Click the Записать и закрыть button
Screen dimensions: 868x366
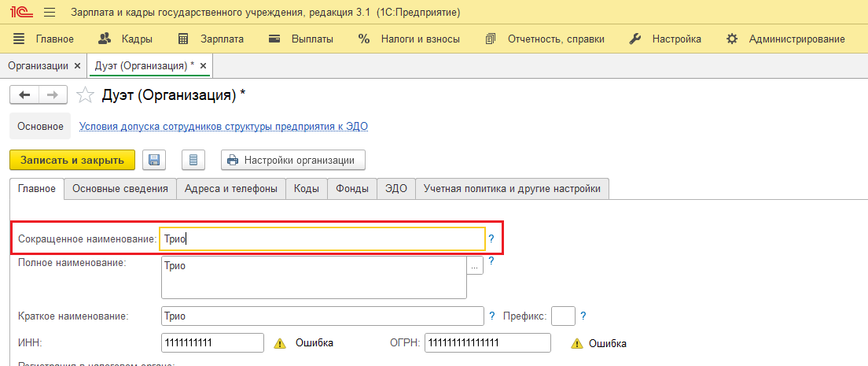click(x=72, y=161)
